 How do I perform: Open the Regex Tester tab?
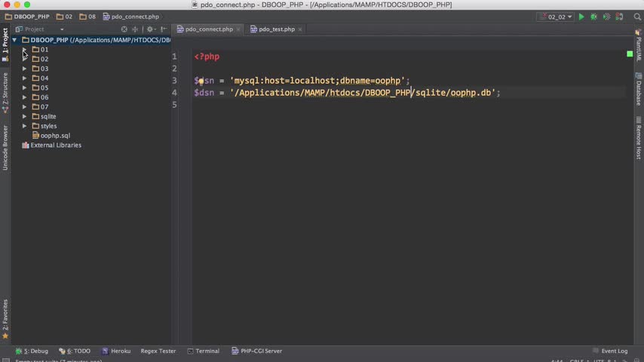click(x=158, y=351)
